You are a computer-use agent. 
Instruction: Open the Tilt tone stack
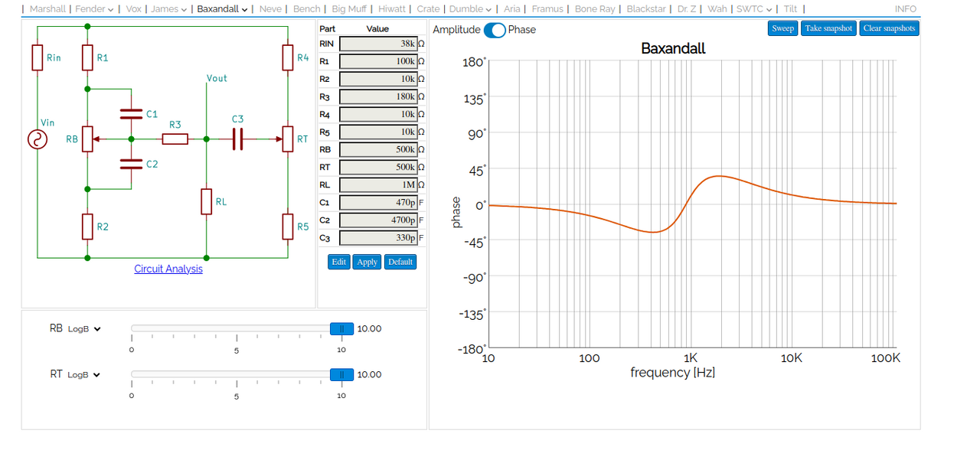790,9
